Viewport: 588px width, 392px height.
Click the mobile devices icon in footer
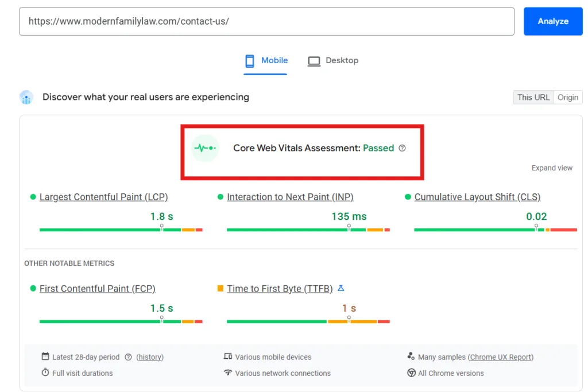[x=228, y=356]
